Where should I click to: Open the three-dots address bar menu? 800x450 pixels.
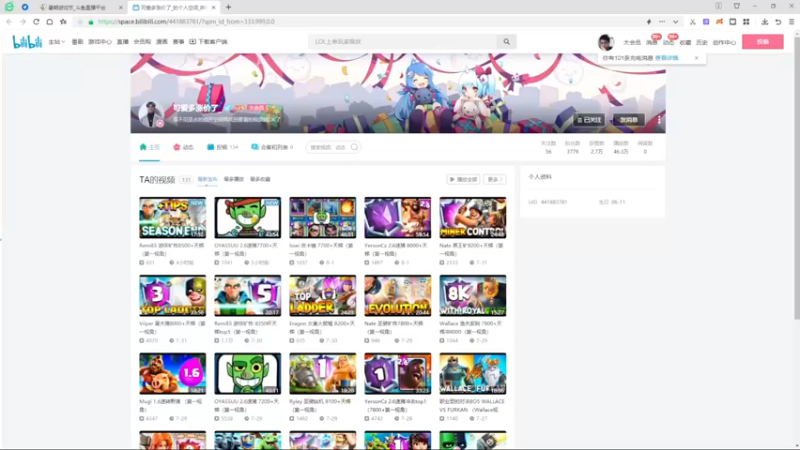tap(662, 22)
